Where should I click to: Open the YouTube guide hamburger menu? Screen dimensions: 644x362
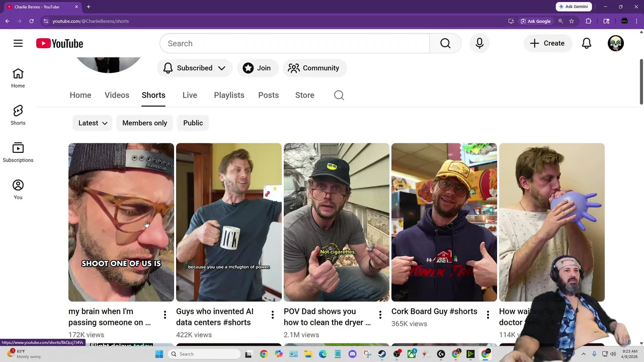(18, 43)
